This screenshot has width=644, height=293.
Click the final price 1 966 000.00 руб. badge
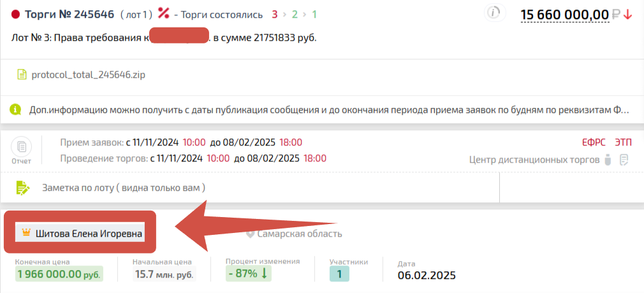pyautogui.click(x=59, y=274)
